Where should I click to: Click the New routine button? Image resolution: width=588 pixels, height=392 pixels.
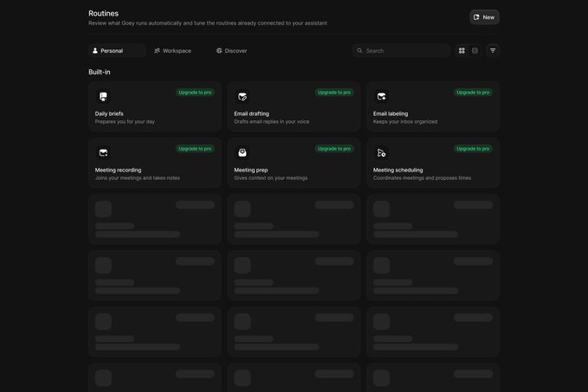pyautogui.click(x=484, y=17)
